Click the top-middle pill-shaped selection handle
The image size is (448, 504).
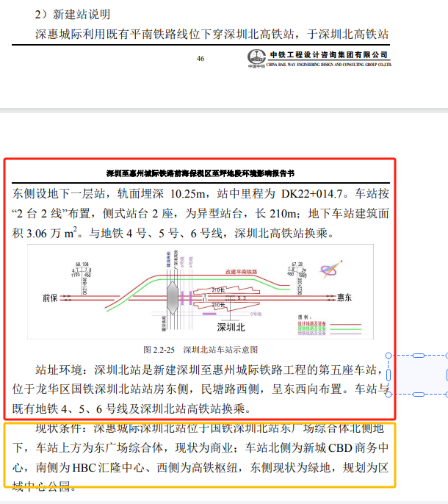[419, 356]
